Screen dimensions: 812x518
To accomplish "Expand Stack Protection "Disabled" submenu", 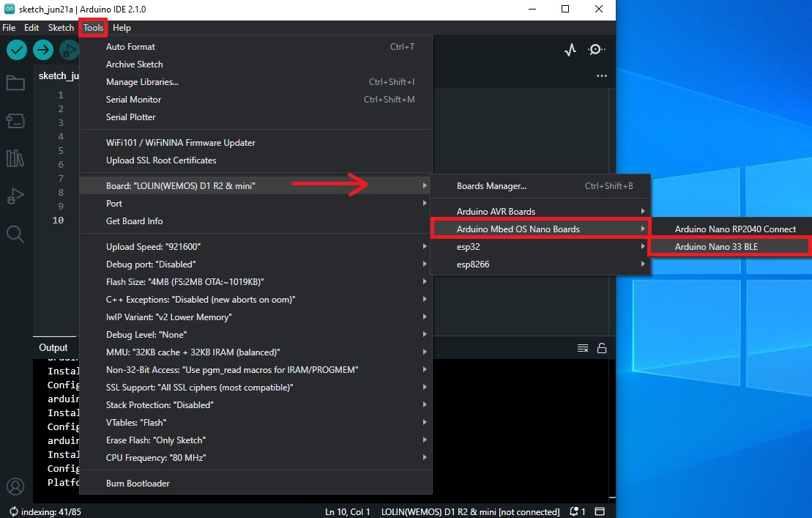I will coord(256,405).
